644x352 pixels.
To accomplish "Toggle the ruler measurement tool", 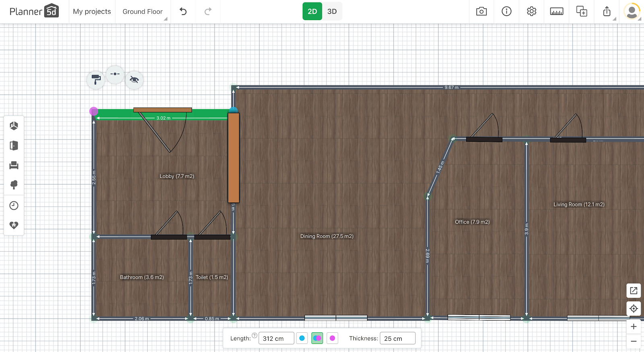I will pyautogui.click(x=557, y=11).
